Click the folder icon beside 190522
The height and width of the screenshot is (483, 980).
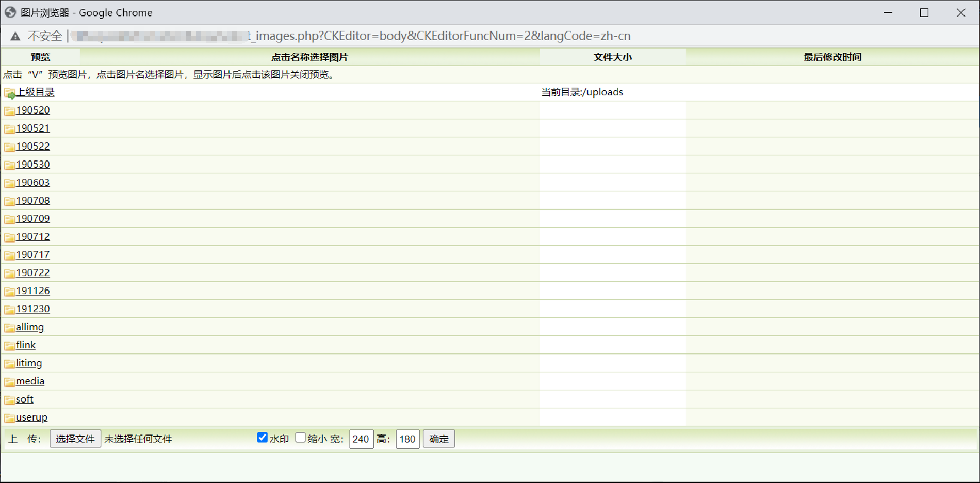pos(9,147)
